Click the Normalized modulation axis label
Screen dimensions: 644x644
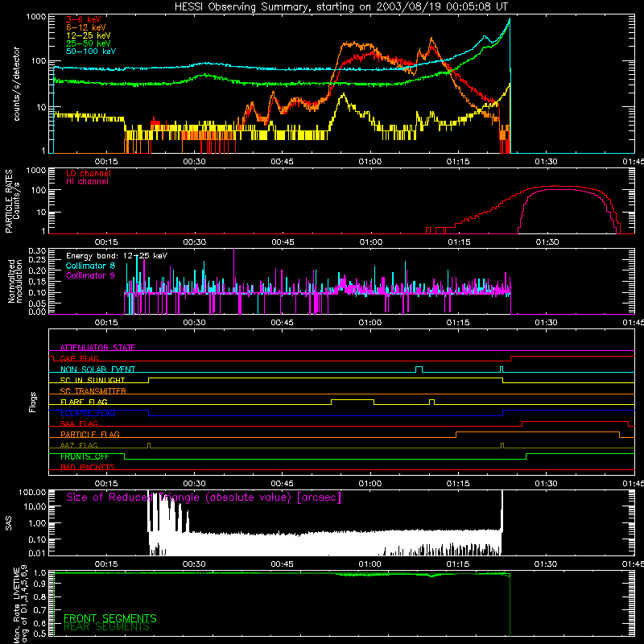click(x=14, y=281)
